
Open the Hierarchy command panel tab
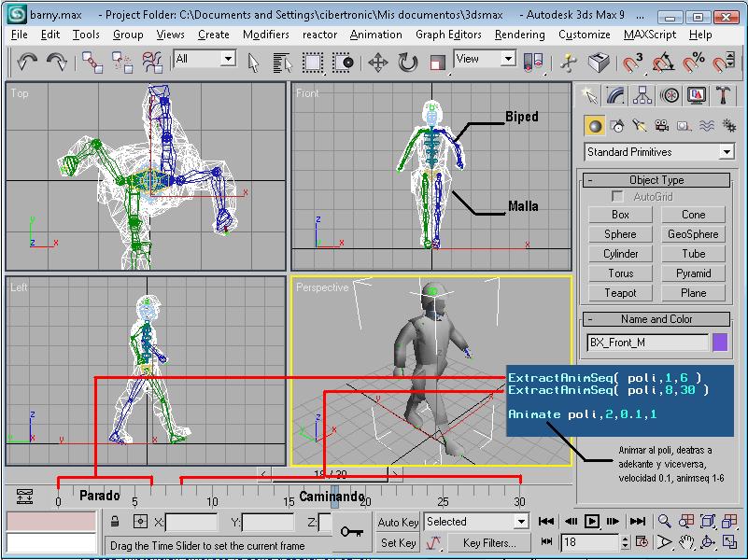tap(642, 96)
